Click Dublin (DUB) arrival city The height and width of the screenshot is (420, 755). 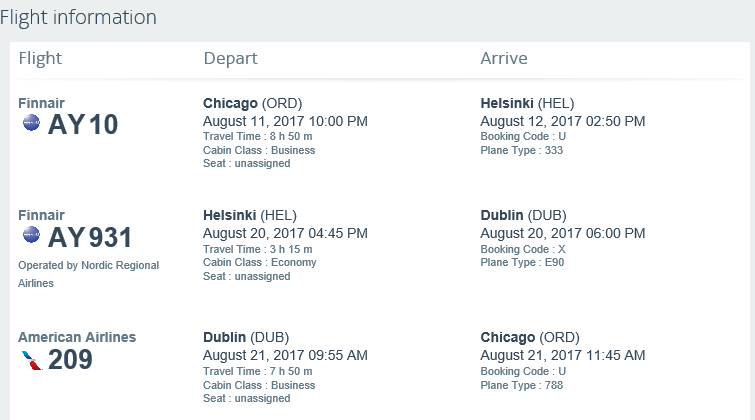point(523,215)
